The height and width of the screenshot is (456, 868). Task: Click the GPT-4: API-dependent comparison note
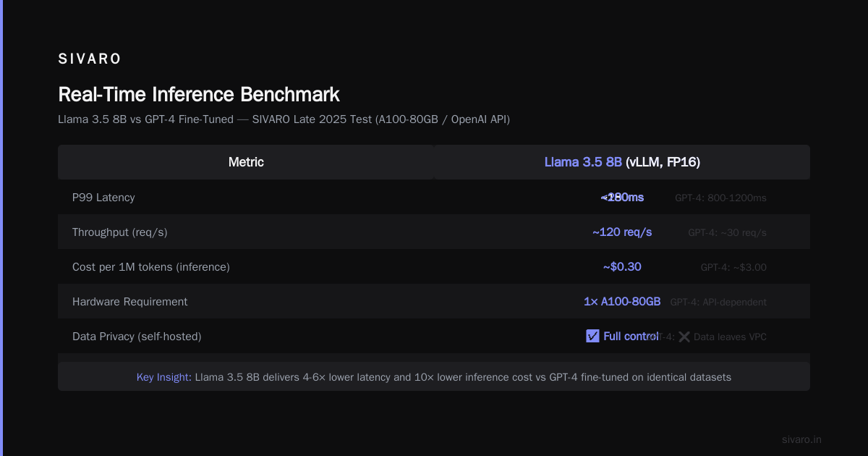718,302
